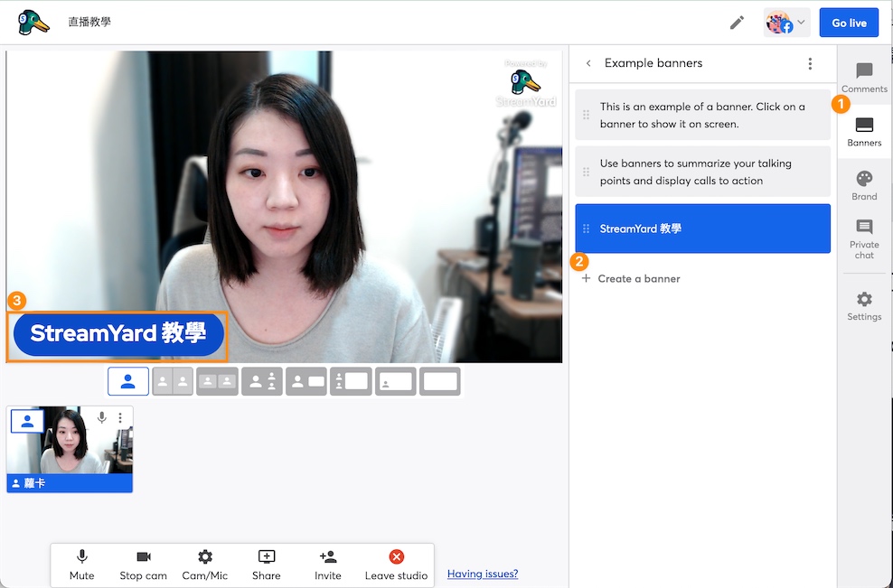The image size is (893, 588).
Task: Select the person with screen share layout
Action: point(306,381)
